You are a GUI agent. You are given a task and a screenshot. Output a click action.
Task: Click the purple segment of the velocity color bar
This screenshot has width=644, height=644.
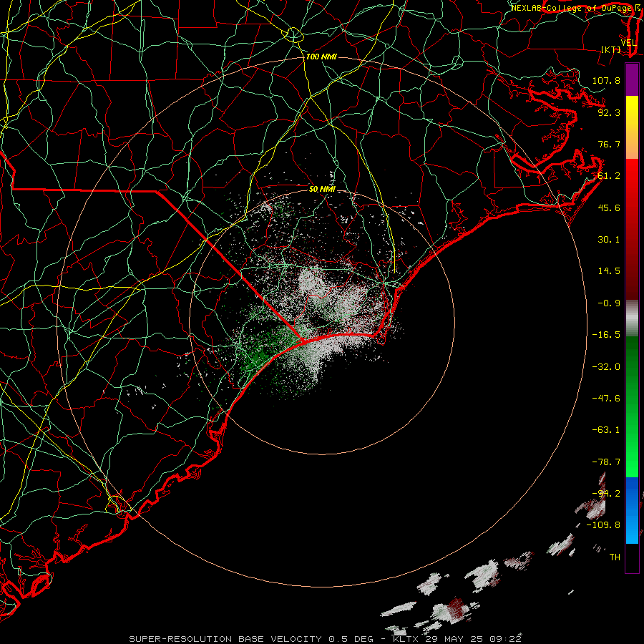pos(632,79)
